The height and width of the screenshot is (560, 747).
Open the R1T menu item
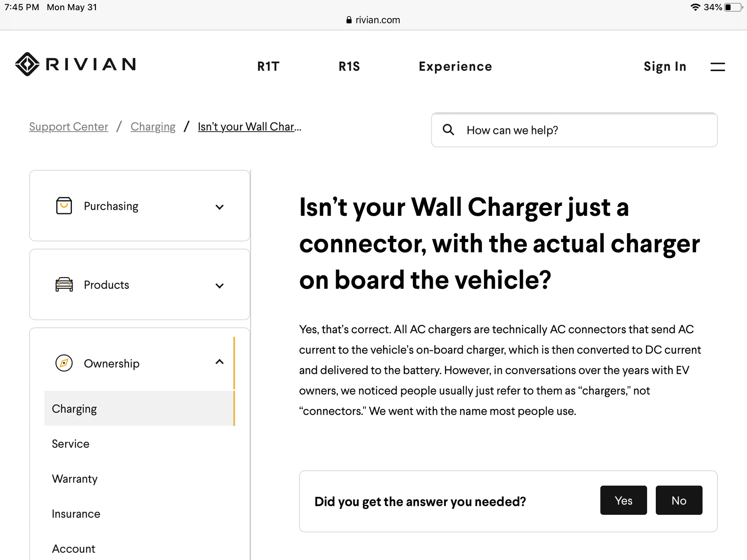268,66
